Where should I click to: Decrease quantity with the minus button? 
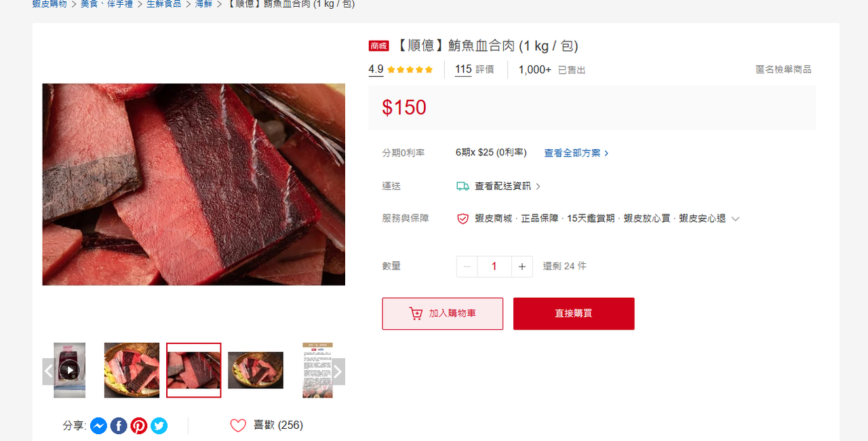467,267
